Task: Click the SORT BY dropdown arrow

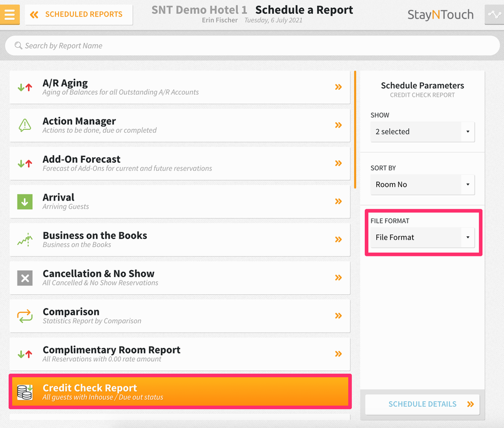Action: click(x=468, y=185)
